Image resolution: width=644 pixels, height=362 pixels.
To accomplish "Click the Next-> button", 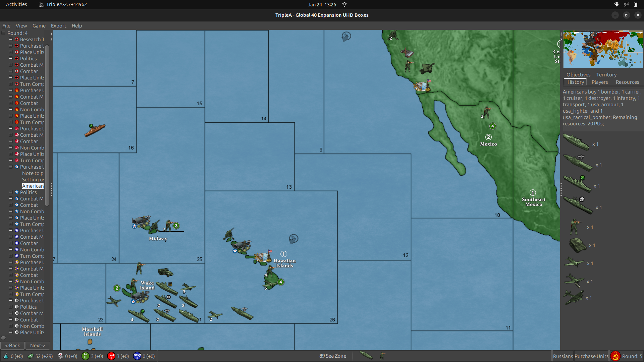I will pos(38,346).
